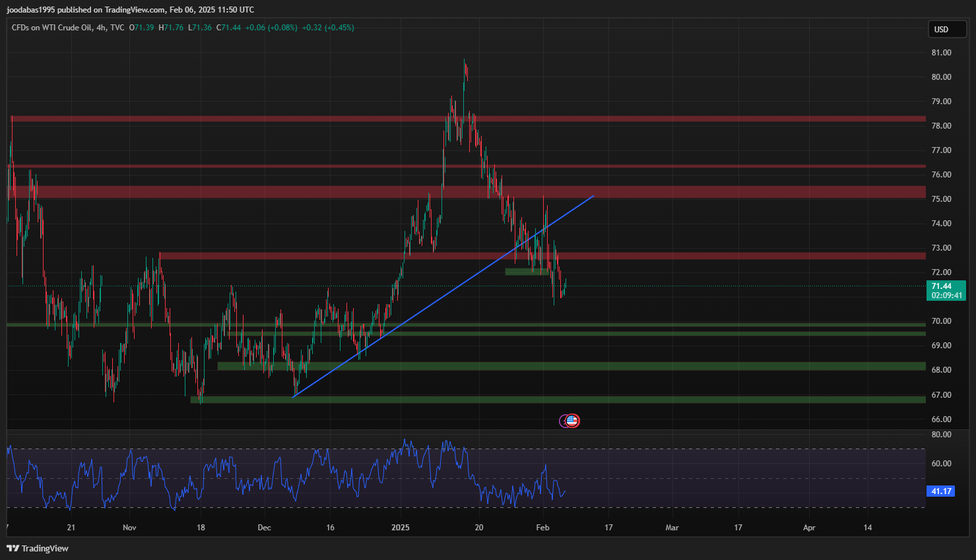
Task: Click the change value +0.32 (+0.45%)
Action: [328, 28]
